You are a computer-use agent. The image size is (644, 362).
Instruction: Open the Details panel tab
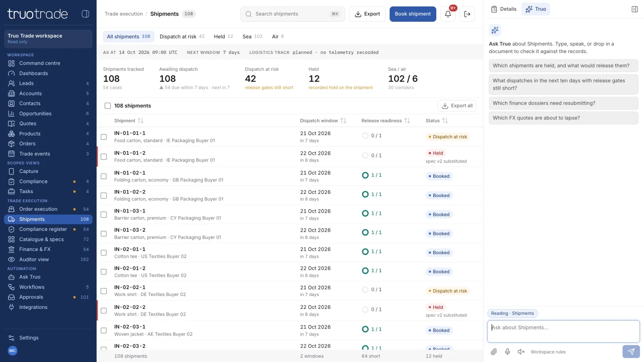coord(504,9)
